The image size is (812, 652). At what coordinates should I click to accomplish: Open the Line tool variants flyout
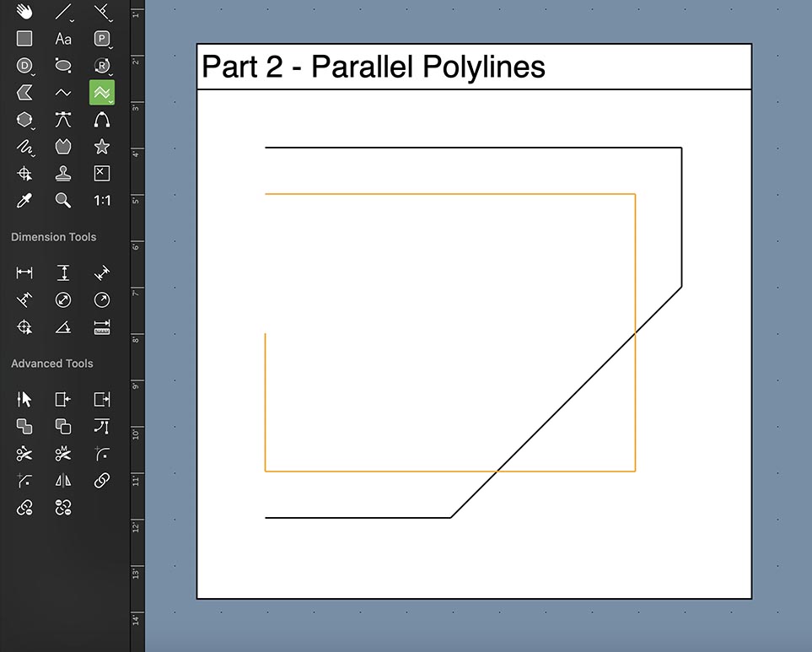tap(70, 19)
